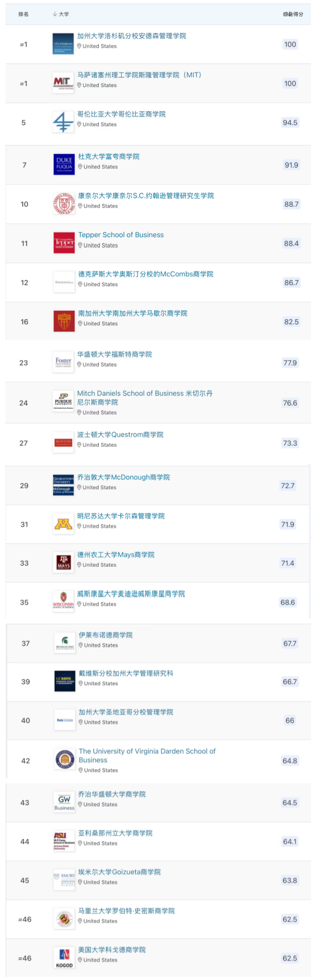
Task: Click the 71.9 score value
Action: pyautogui.click(x=288, y=524)
